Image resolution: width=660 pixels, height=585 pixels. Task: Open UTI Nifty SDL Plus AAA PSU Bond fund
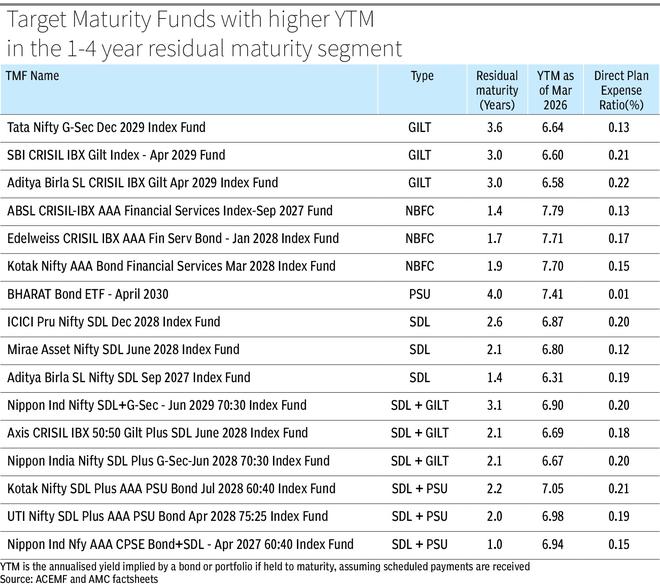(x=167, y=516)
